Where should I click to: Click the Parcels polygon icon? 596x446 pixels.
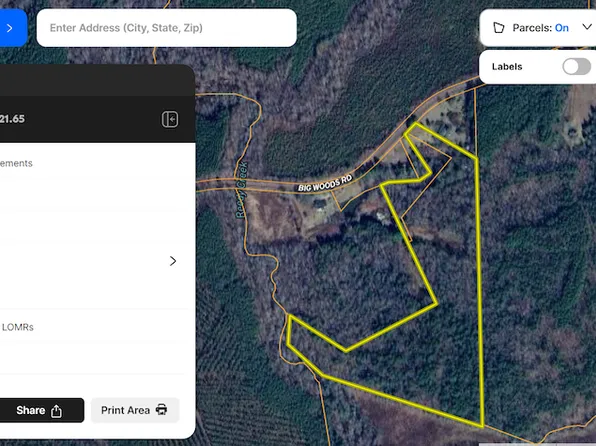[x=498, y=28]
